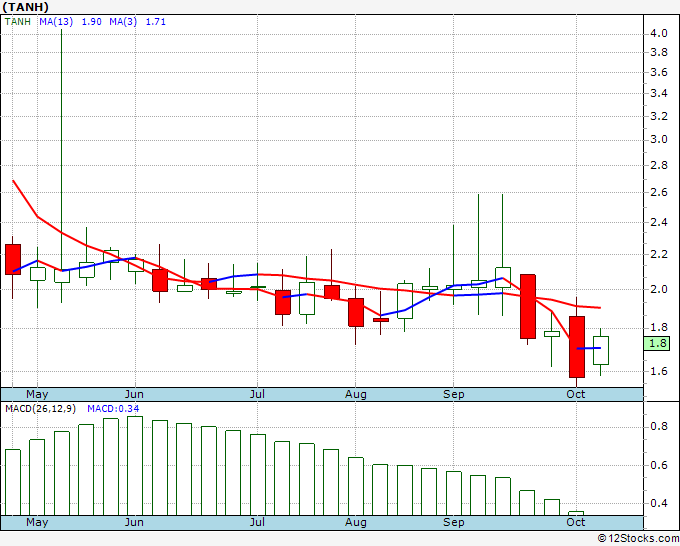
Task: Open the 12Stocks.com watermark link
Action: point(639,539)
